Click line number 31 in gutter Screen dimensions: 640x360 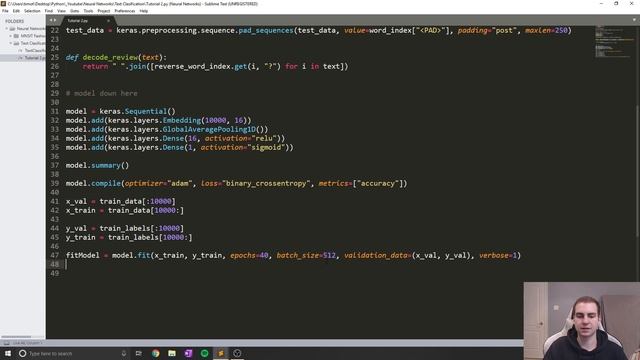tap(55, 111)
